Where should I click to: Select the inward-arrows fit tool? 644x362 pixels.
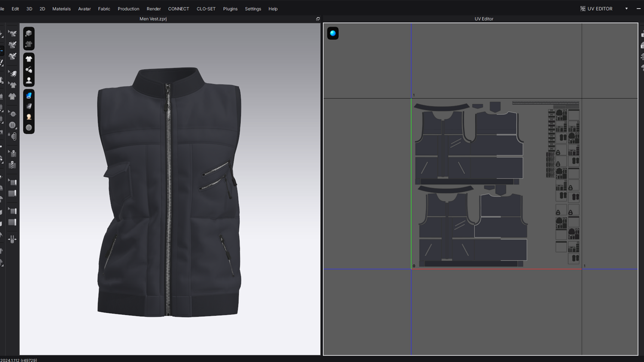point(12,239)
